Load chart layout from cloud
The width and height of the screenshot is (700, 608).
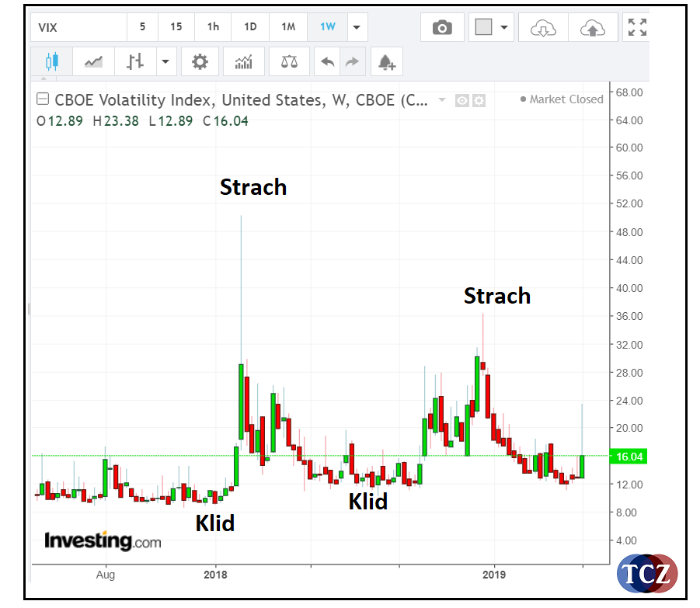[543, 28]
